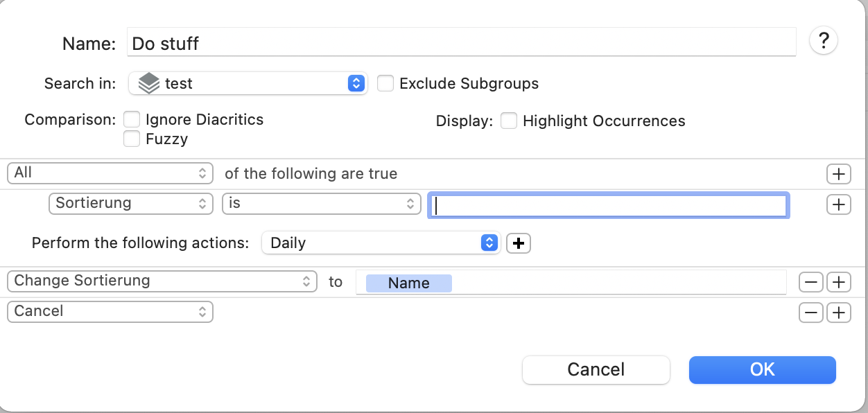Toggle the Ignore Diacritics checkbox
This screenshot has width=868, height=413.
tap(132, 120)
